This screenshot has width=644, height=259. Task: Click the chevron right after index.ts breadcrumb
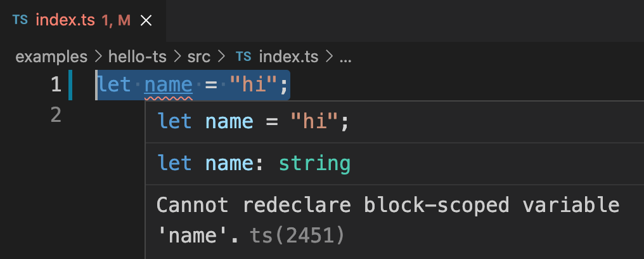click(329, 56)
